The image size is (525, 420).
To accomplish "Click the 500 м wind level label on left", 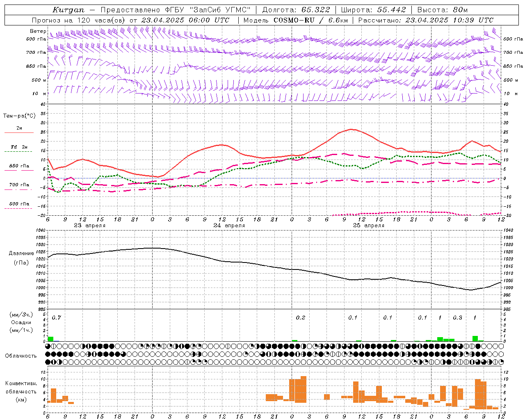I will coord(39,80).
